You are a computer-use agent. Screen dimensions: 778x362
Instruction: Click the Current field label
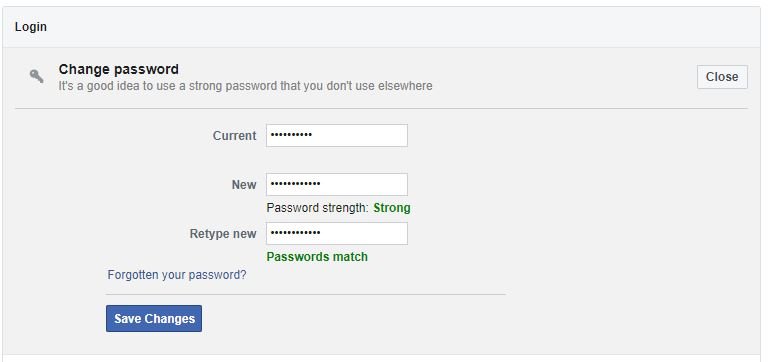[234, 135]
